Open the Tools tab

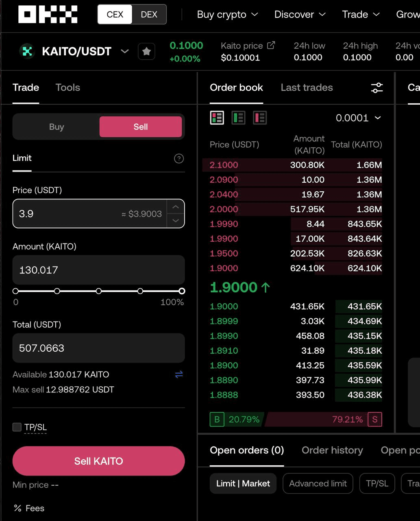(67, 88)
